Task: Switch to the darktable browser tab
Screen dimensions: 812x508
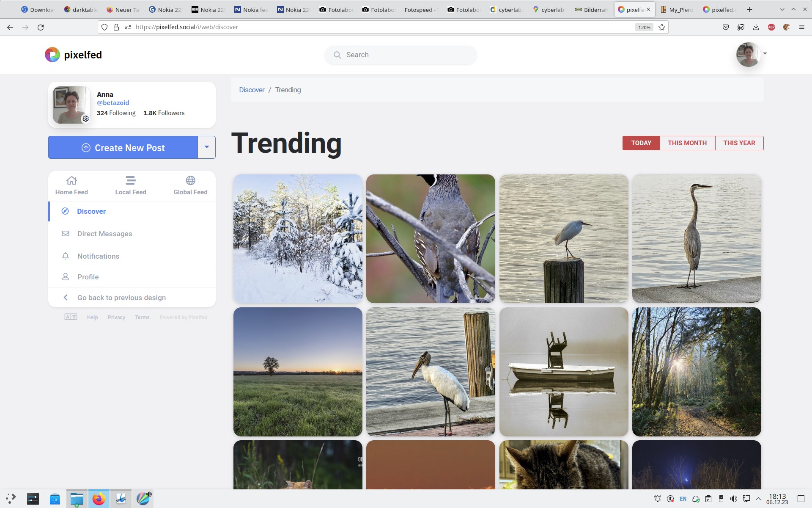Action: (x=80, y=9)
